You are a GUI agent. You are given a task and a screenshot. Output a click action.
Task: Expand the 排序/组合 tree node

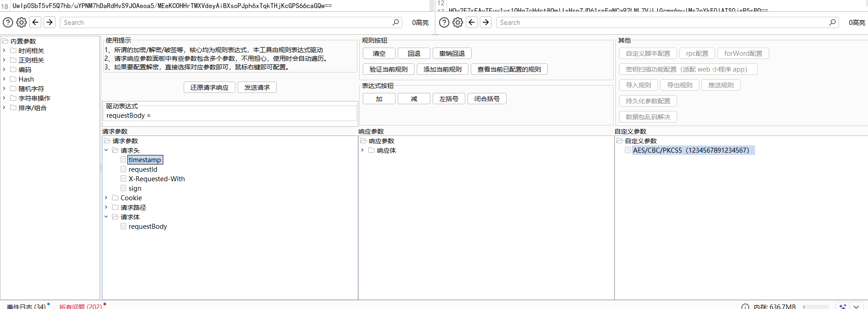tap(4, 107)
